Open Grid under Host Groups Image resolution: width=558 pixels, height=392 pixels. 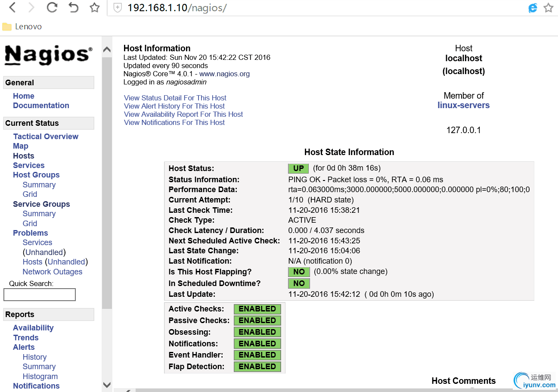click(30, 194)
